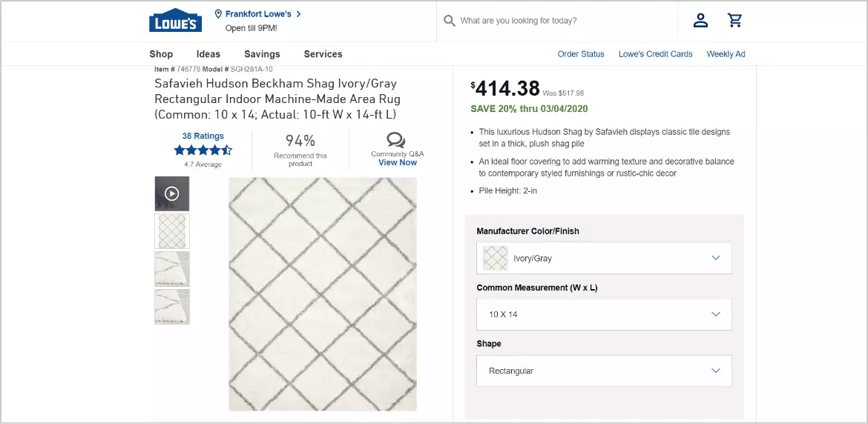868x424 pixels.
Task: Open the Shop menu
Action: click(161, 54)
